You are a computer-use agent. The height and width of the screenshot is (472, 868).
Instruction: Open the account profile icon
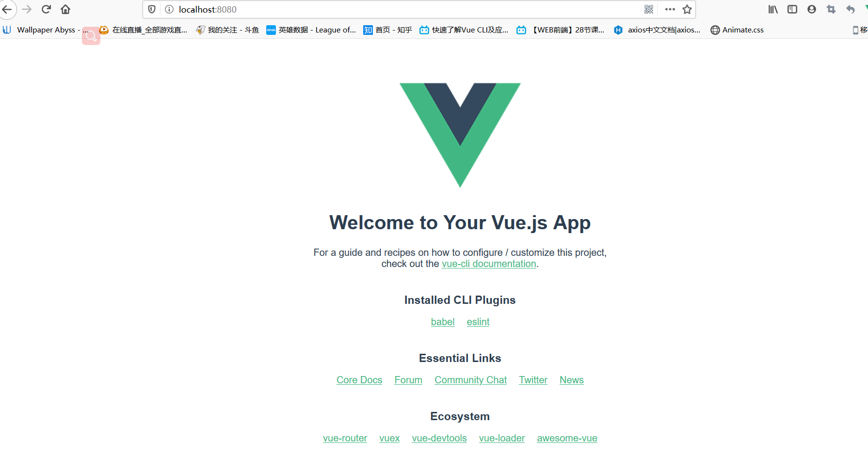pyautogui.click(x=812, y=9)
